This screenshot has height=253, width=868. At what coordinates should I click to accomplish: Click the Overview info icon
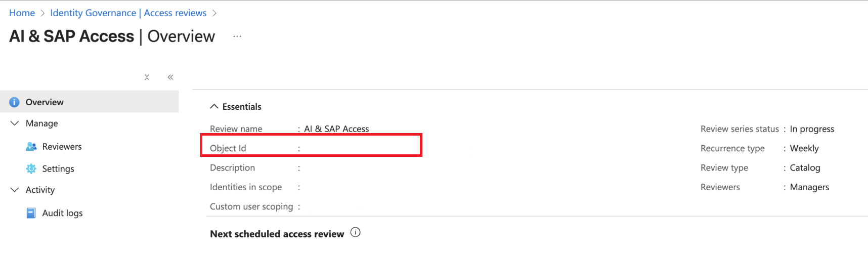[x=14, y=102]
